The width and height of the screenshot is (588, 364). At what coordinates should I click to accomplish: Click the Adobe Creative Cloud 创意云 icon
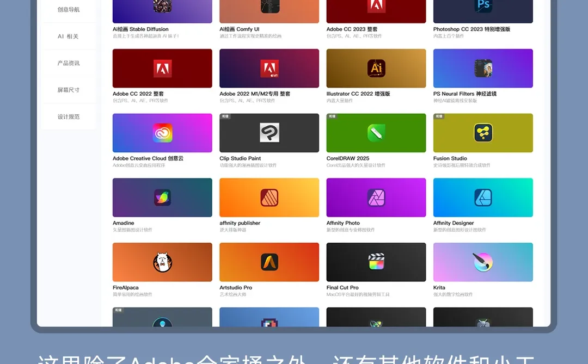click(x=162, y=132)
